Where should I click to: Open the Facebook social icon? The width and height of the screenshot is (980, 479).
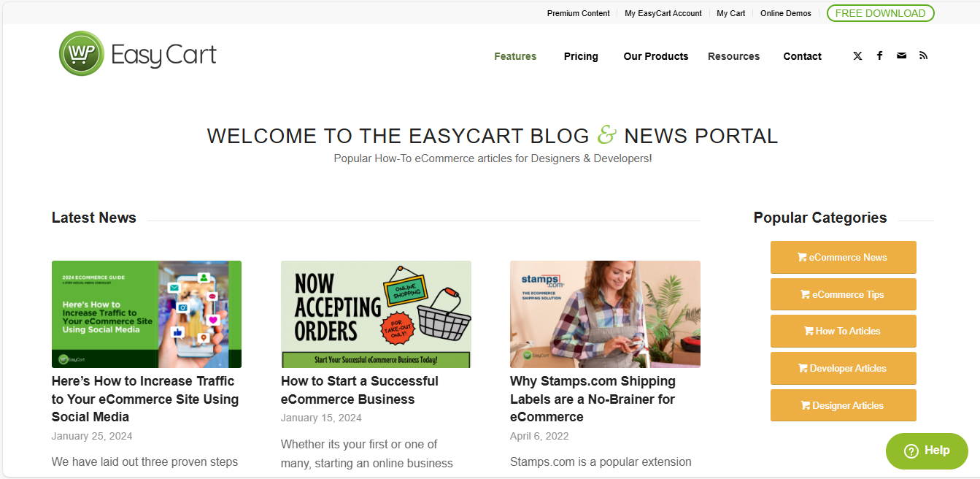(x=879, y=56)
